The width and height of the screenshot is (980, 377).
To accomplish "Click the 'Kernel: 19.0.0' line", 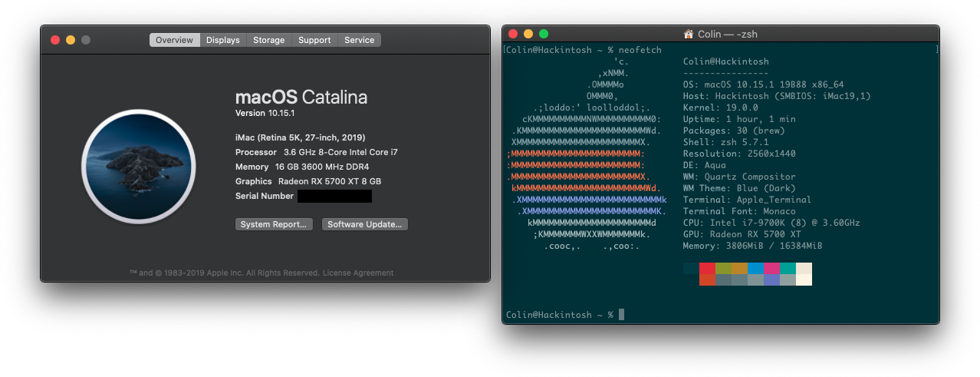I will [x=721, y=107].
